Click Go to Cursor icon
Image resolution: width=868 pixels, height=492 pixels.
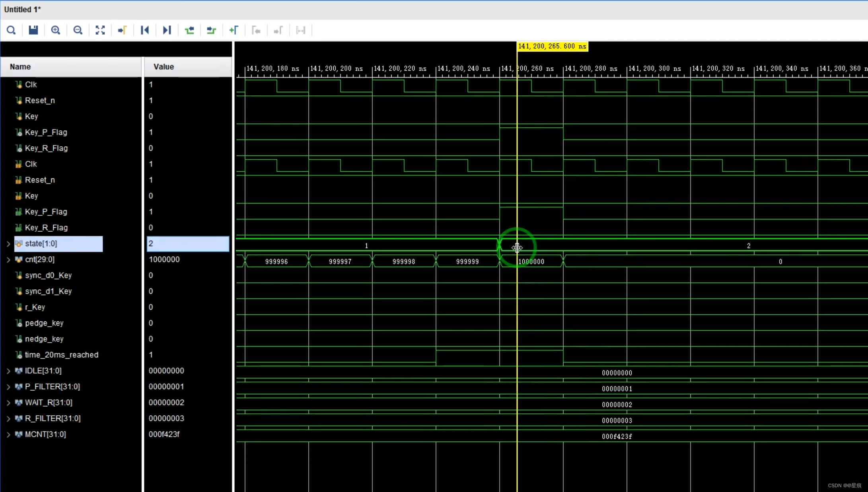tap(123, 30)
